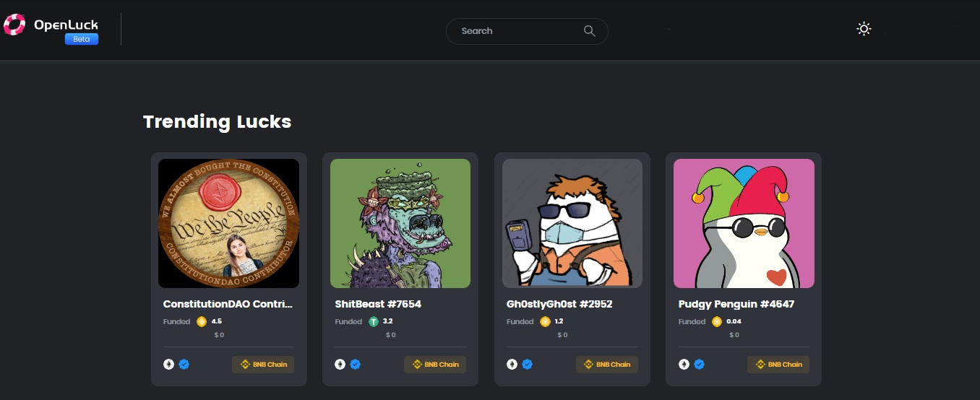Click the OpenLuck logo icon

14,25
